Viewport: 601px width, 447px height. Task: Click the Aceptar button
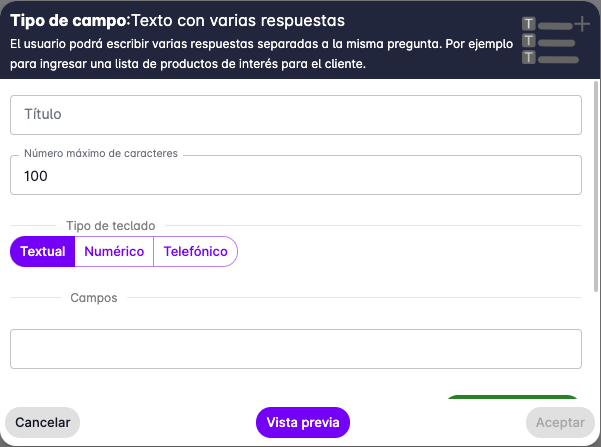[560, 423]
